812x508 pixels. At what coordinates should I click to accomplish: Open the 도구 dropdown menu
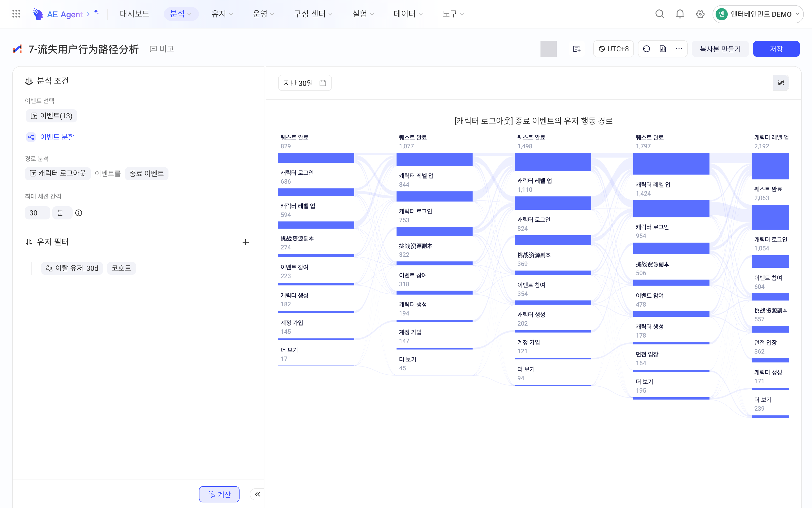(x=453, y=14)
